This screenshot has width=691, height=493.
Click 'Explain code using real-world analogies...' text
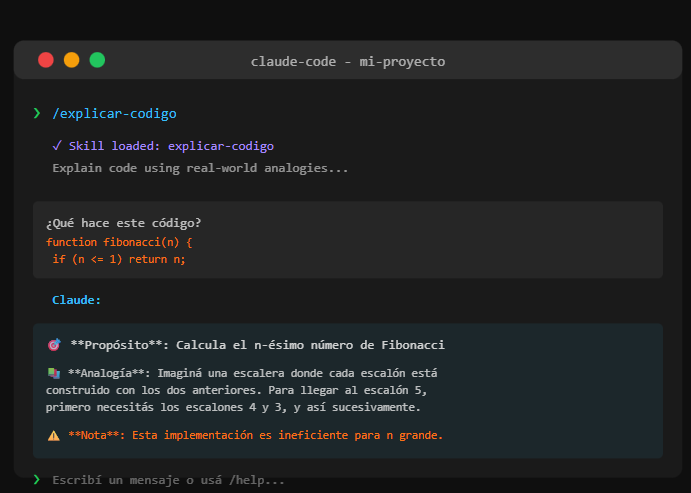coord(200,168)
